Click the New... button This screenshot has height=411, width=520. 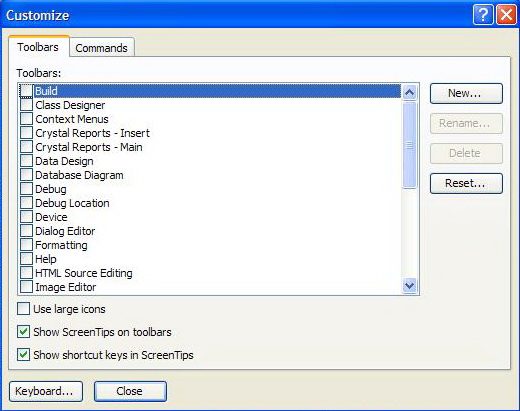[x=466, y=93]
